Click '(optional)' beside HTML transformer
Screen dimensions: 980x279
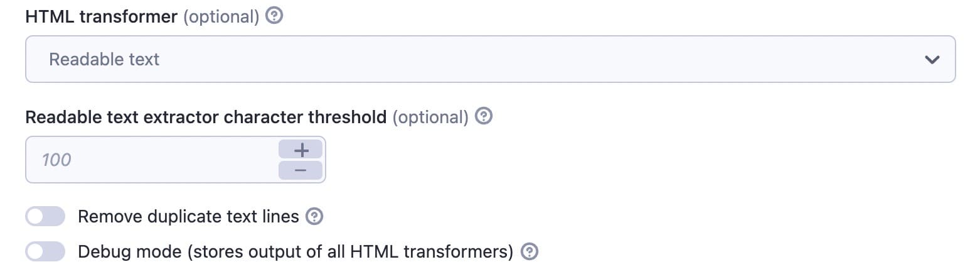[221, 17]
